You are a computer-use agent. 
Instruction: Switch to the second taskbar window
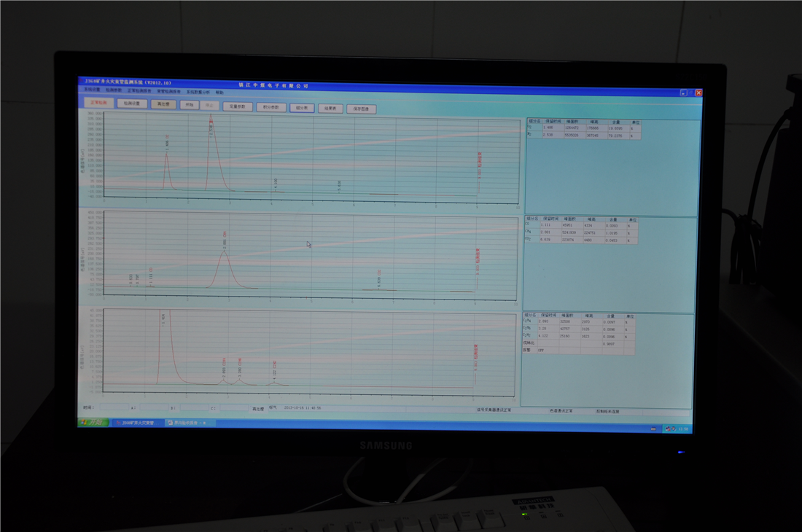pos(190,423)
